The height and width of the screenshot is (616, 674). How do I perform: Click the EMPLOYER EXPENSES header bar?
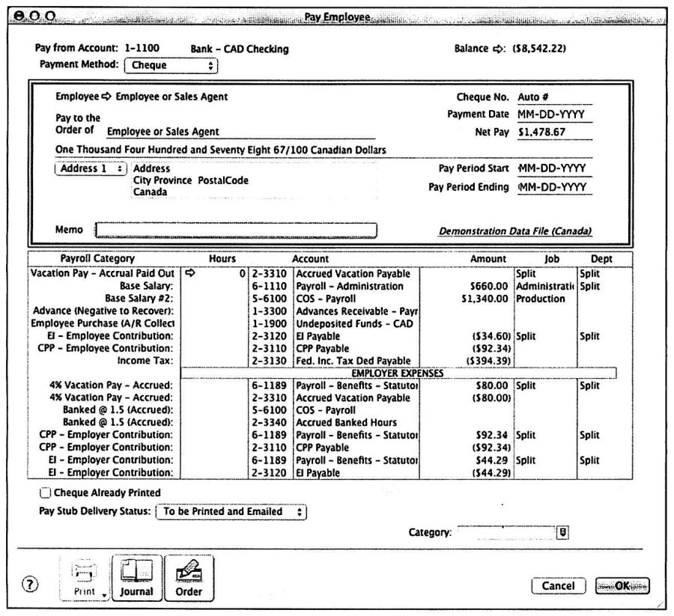398,373
